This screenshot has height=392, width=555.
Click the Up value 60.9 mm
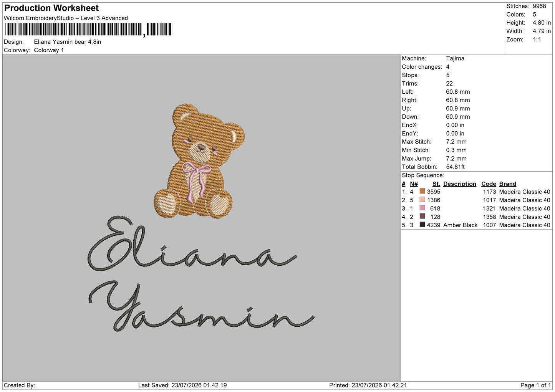pos(458,108)
